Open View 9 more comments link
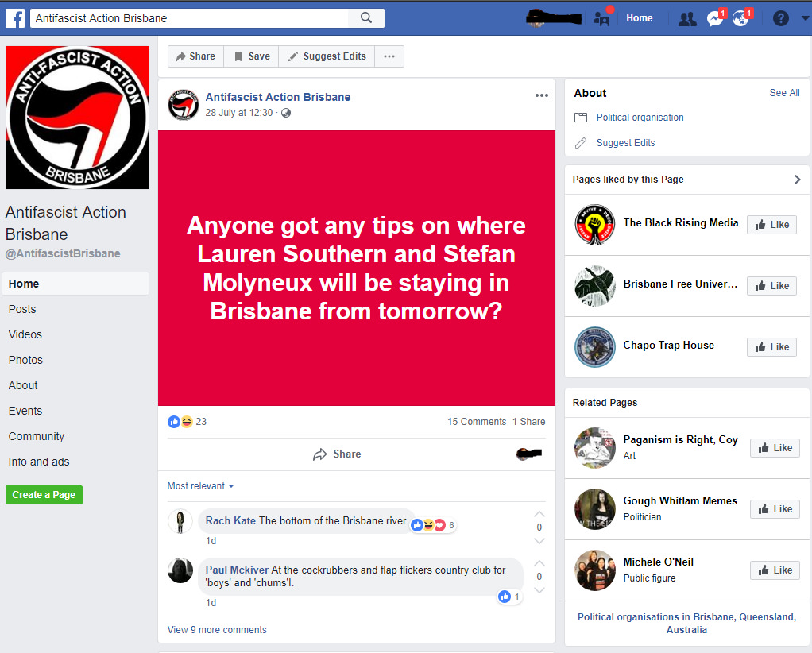 [x=217, y=630]
